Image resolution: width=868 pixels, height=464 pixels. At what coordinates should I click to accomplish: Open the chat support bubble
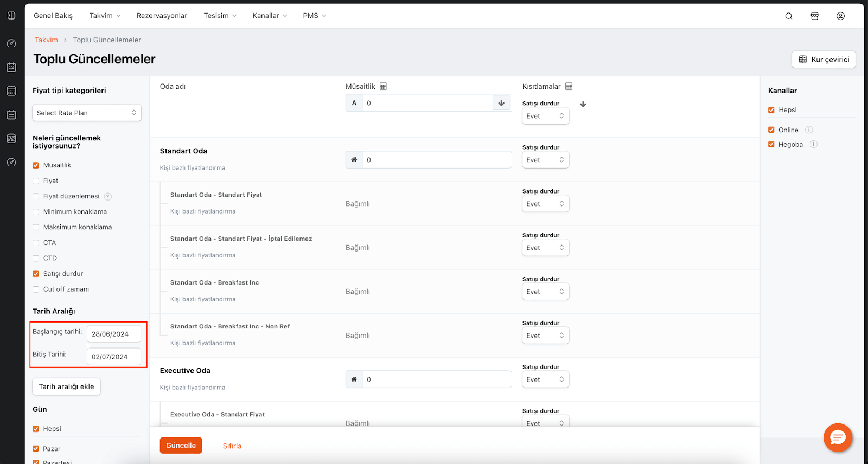[838, 437]
